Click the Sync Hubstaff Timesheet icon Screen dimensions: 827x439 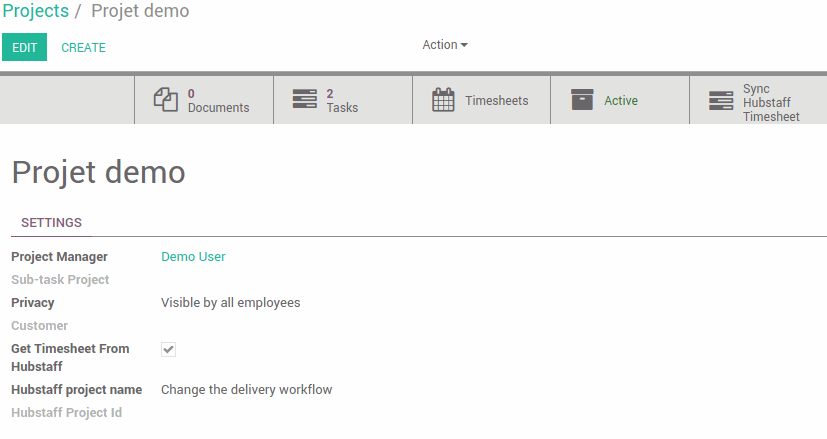(721, 100)
